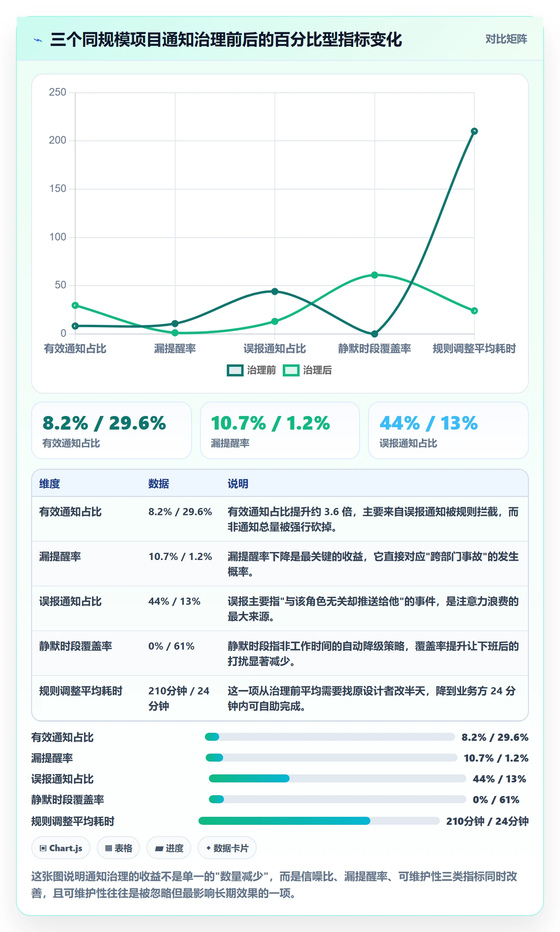
Task: Click the 数据 column header
Action: click(x=159, y=484)
